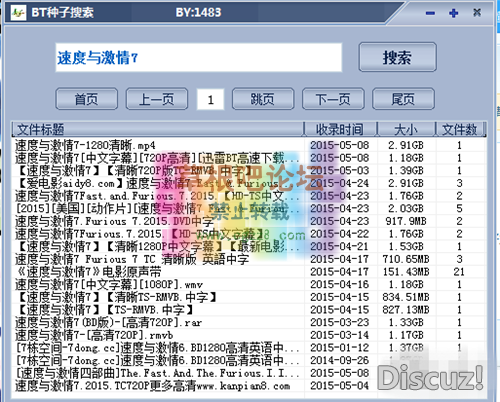Select row 【速度与激情7】【TS-RMVB.中字】

pyautogui.click(x=249, y=310)
